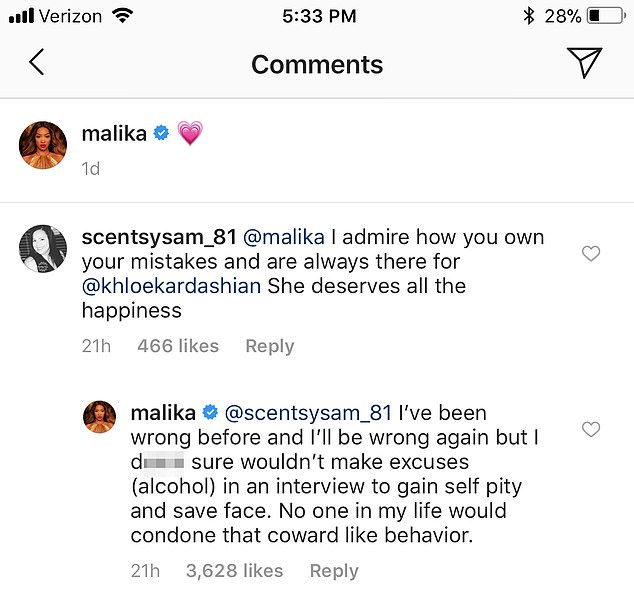Tap the malika username in caption
This screenshot has height=603, width=634.
[x=112, y=133]
